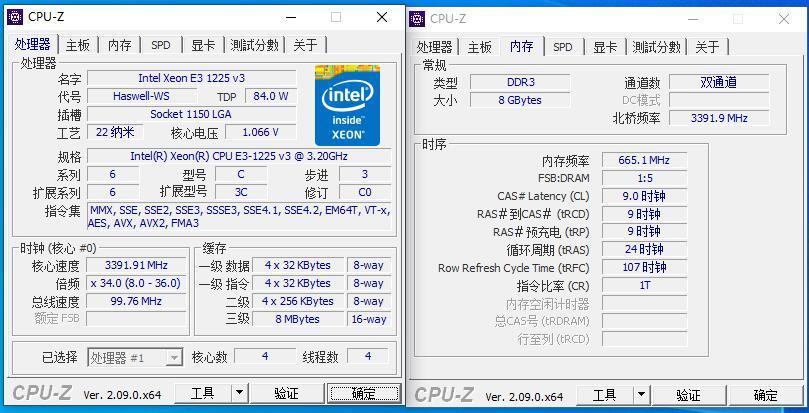Click the CPU-Z app icon in left window title bar
Viewport: 809px width, 413px height.
point(15,17)
